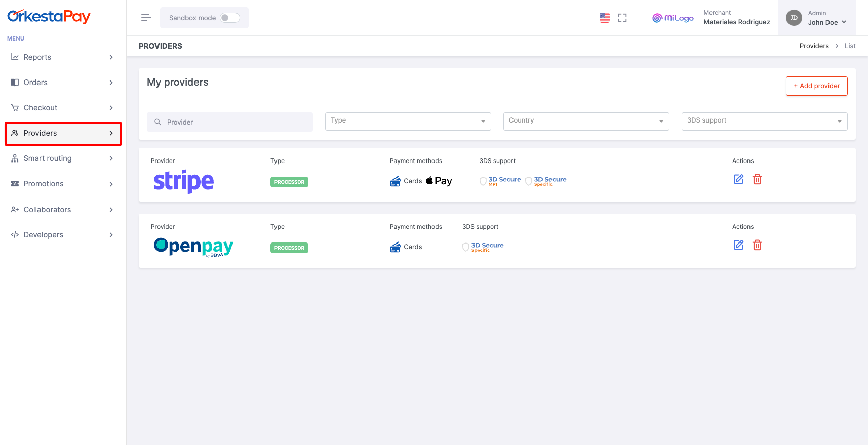This screenshot has width=868, height=445.
Task: Click the John Doe user name
Action: coord(823,22)
